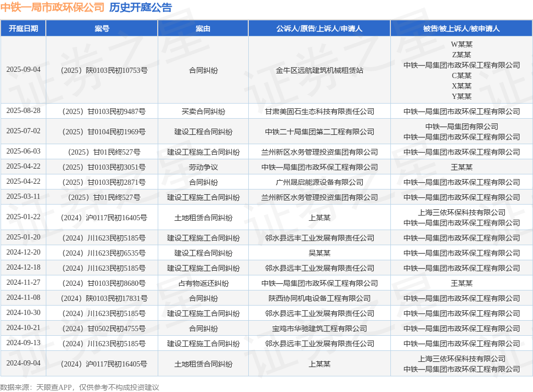The height and width of the screenshot is (392, 533).
Task: Click defendant 中铁一局集团有限公司
Action: pos(462,127)
